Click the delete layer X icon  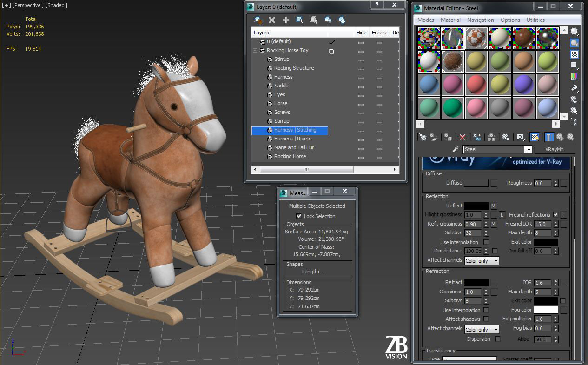(x=272, y=20)
